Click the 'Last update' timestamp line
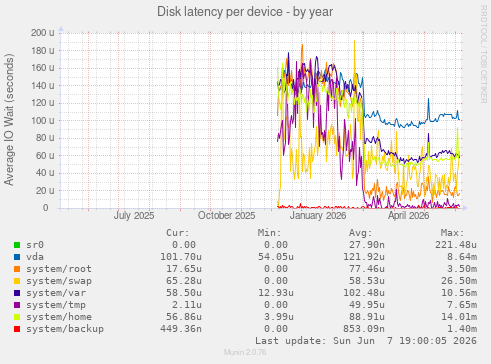Screen dimensions: 491x364 [x=366, y=341]
